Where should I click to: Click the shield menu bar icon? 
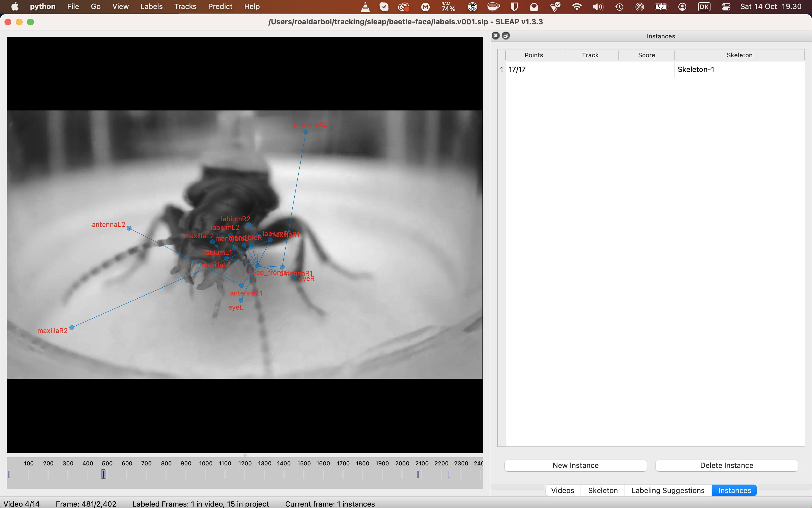point(514,7)
